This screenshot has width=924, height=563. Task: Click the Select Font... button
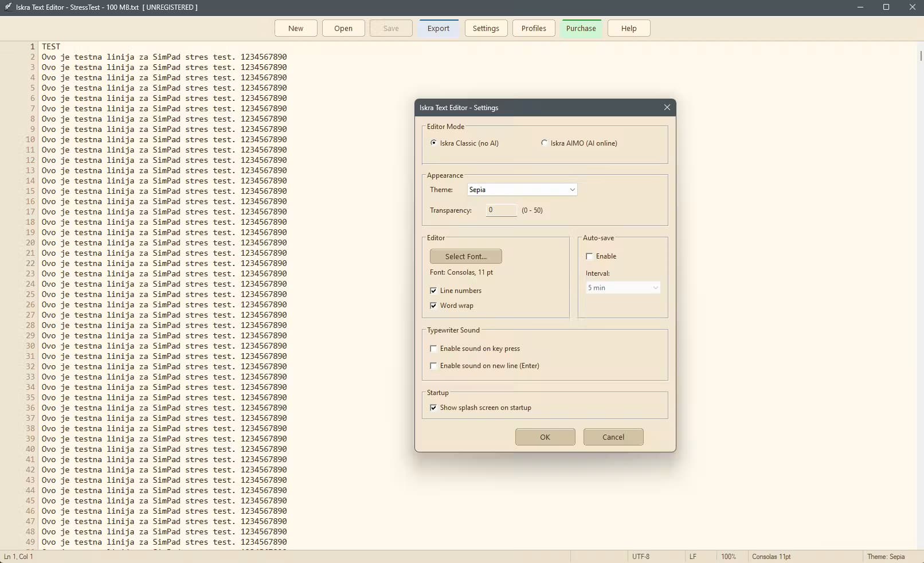pyautogui.click(x=465, y=256)
